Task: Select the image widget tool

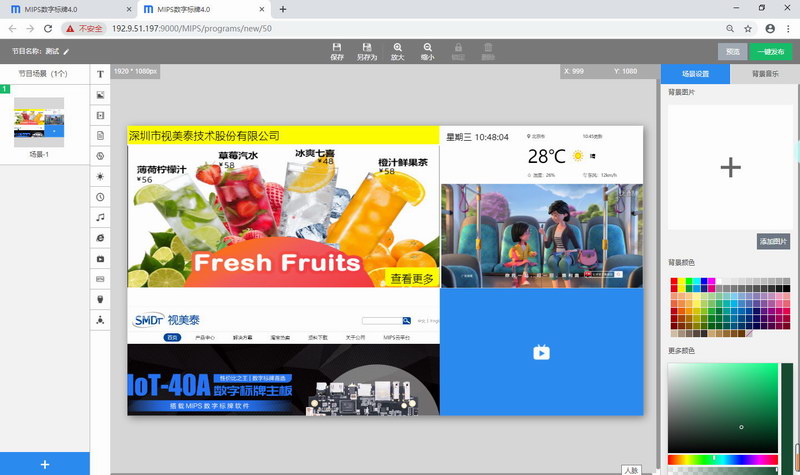Action: click(x=100, y=95)
